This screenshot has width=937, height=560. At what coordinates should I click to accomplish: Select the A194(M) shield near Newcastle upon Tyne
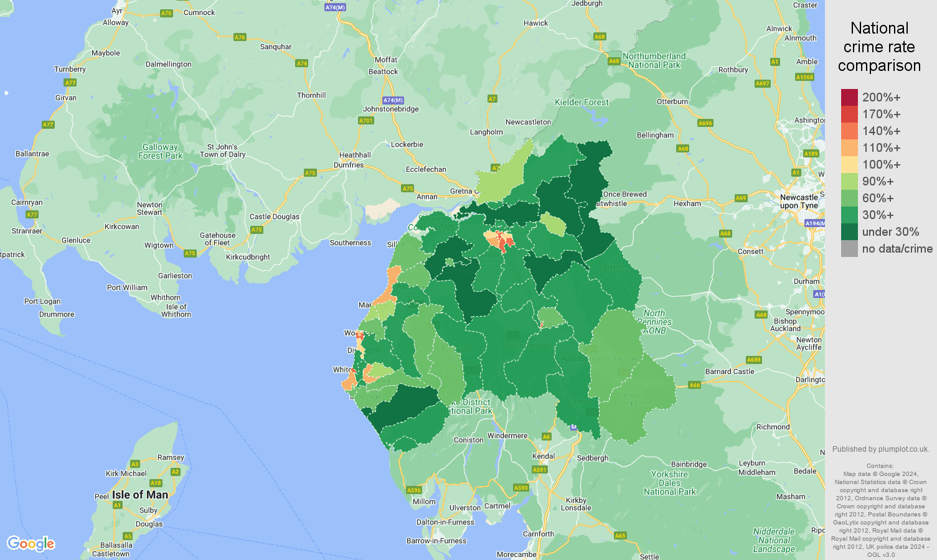click(814, 223)
